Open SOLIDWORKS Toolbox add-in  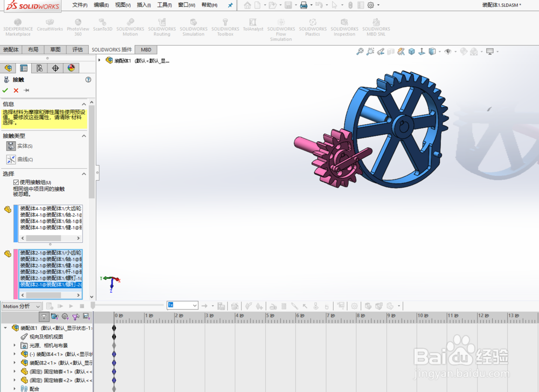[225, 27]
